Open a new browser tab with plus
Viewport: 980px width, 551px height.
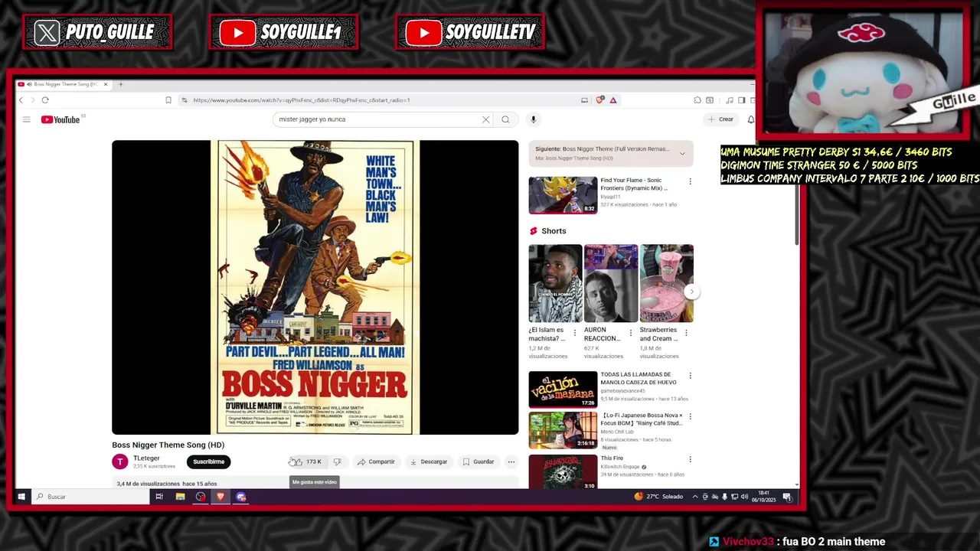[120, 84]
